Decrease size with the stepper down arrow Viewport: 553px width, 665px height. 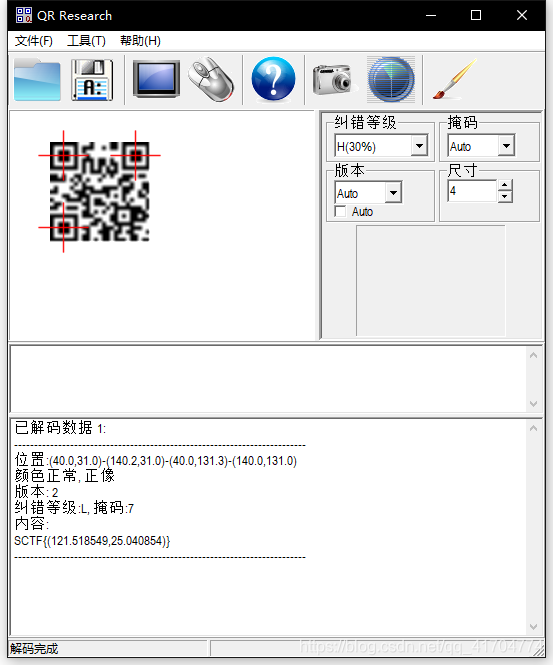click(x=505, y=196)
